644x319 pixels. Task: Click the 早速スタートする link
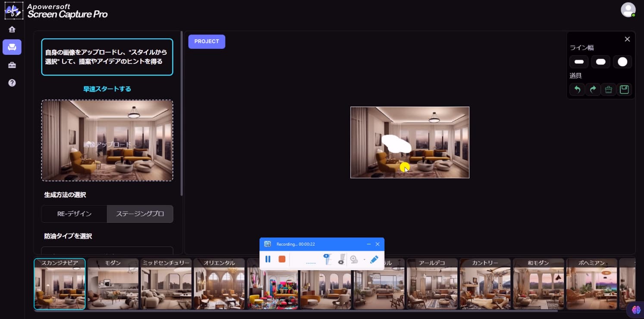tap(107, 88)
